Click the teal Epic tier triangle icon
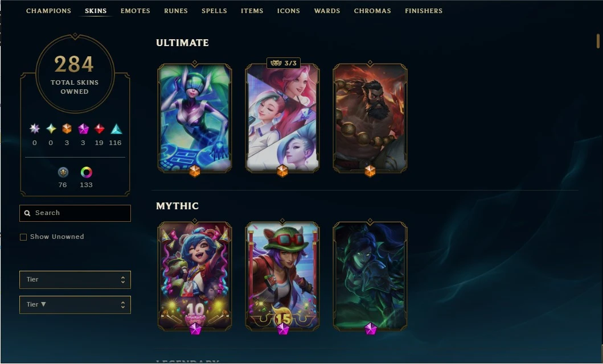This screenshot has height=364, width=603. [x=116, y=129]
